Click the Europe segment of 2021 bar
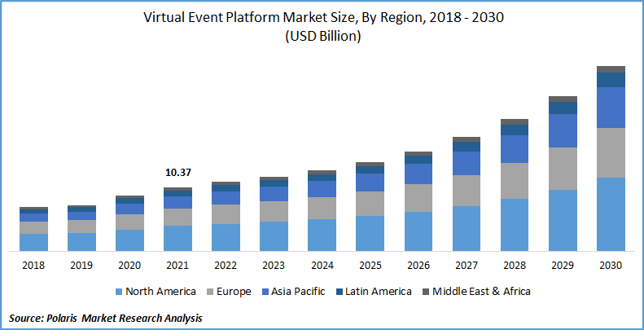Screen dimensions: 644x330 (x=177, y=217)
